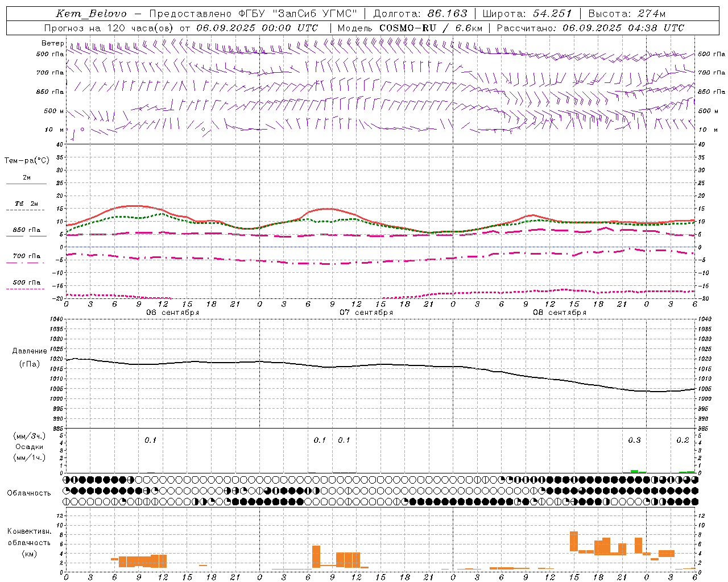Click the '850 гПа' temperature legend entry
This screenshot has width=728, height=582.
tap(26, 230)
